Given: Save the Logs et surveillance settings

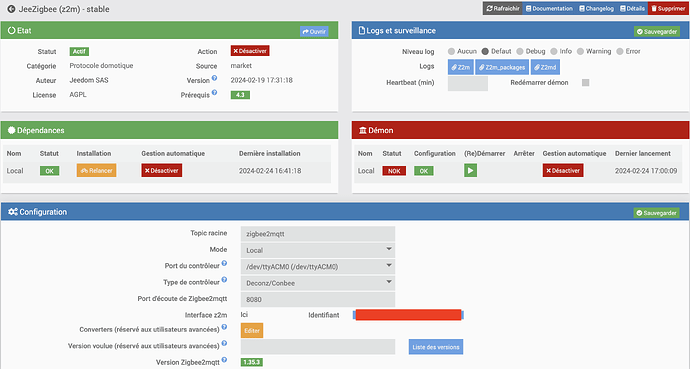Looking at the screenshot, I should 657,32.
